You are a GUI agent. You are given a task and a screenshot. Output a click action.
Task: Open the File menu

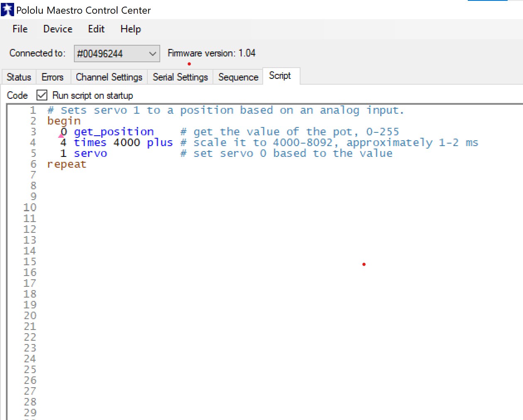tap(20, 29)
